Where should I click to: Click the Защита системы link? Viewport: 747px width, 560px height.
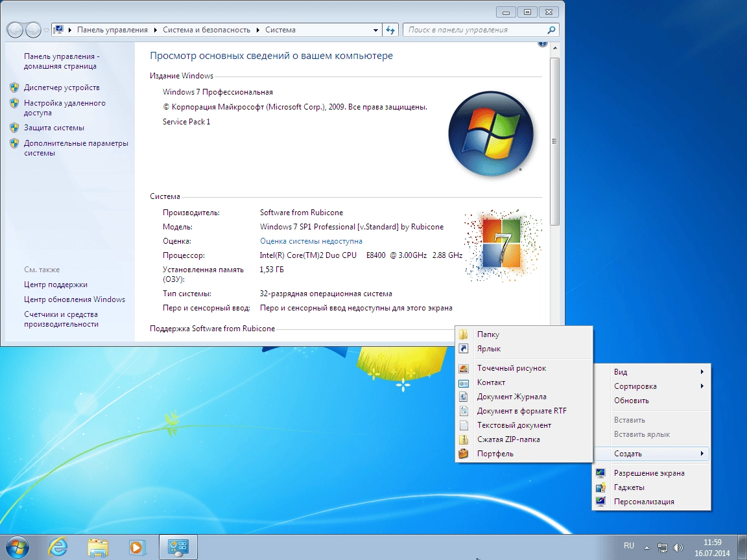[x=54, y=128]
